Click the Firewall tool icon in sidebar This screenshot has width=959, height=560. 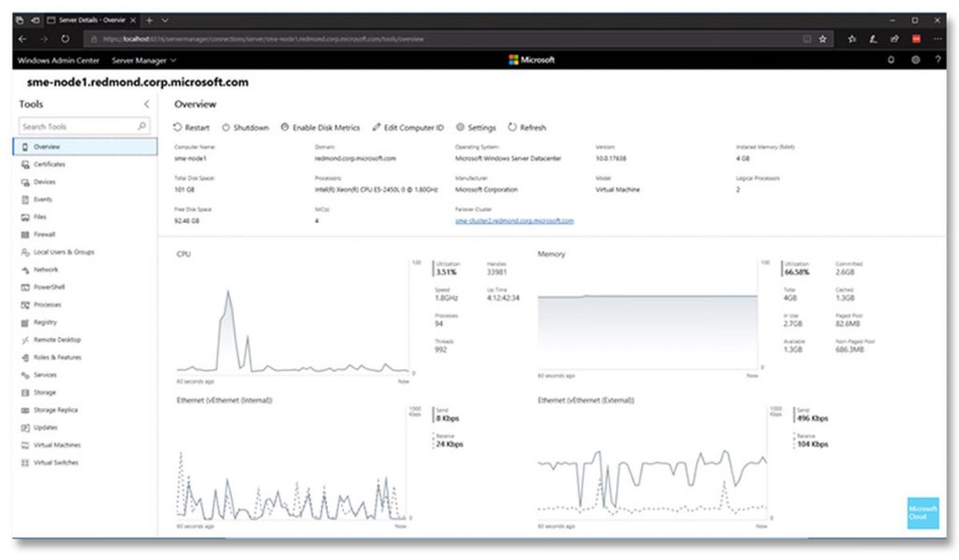25,235
